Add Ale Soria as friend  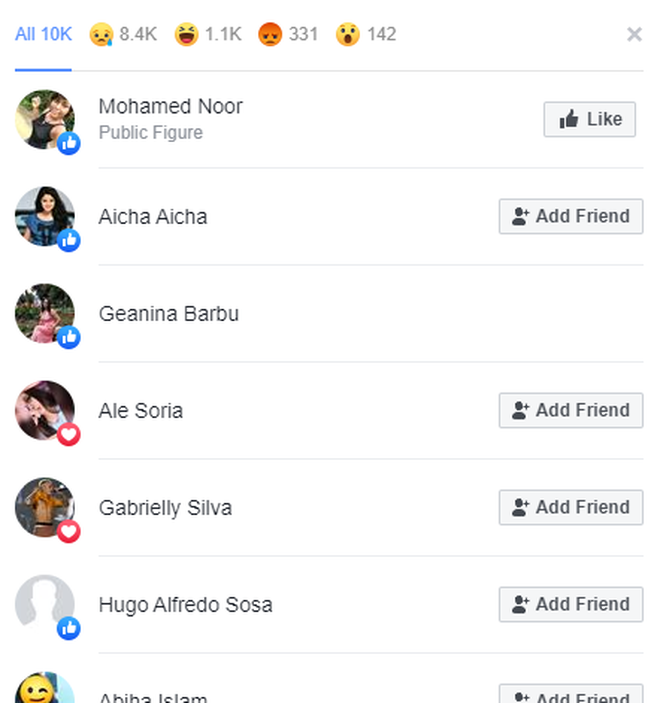pyautogui.click(x=571, y=410)
